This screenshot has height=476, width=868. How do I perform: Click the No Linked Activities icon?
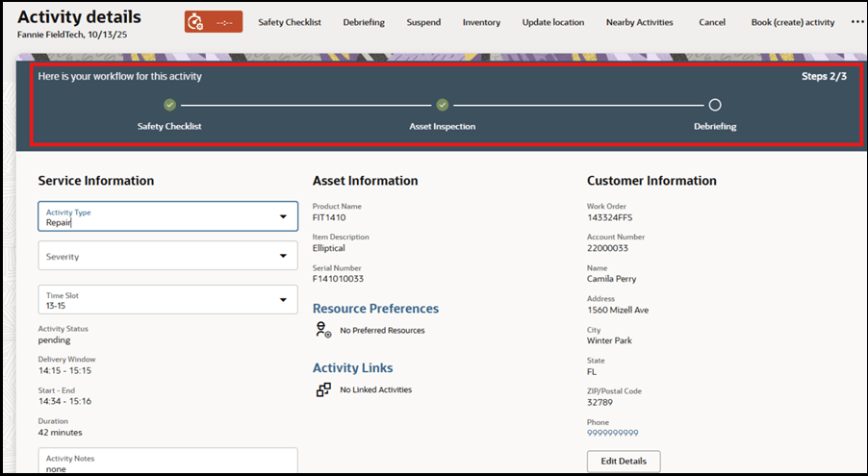323,389
